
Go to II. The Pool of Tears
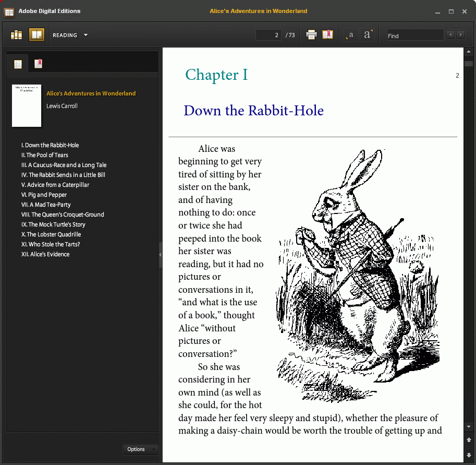45,155
